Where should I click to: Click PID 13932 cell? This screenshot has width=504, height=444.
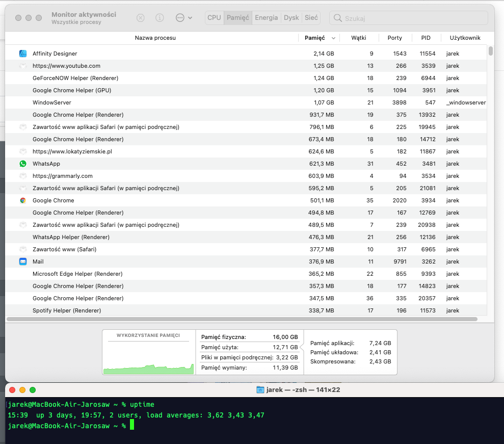(x=427, y=115)
